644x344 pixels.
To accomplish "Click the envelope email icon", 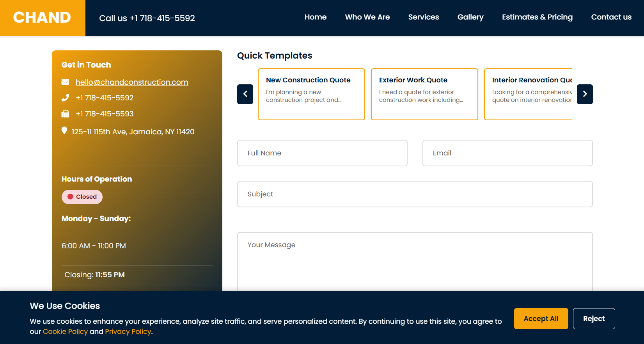I will click(65, 82).
